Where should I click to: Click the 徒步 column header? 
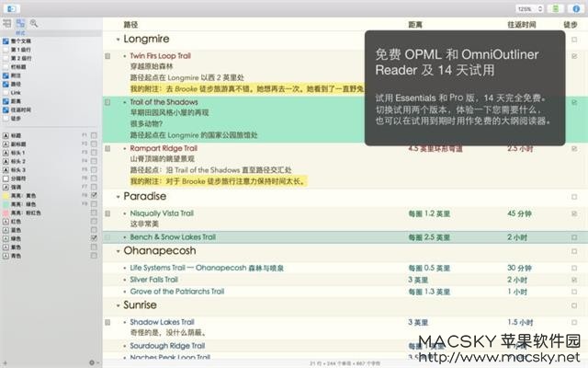[x=571, y=25]
